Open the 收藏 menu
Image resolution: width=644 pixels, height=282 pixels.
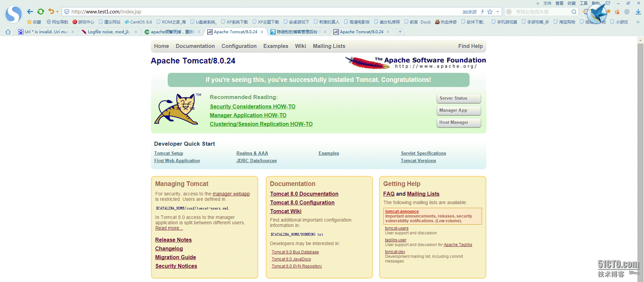572,3
